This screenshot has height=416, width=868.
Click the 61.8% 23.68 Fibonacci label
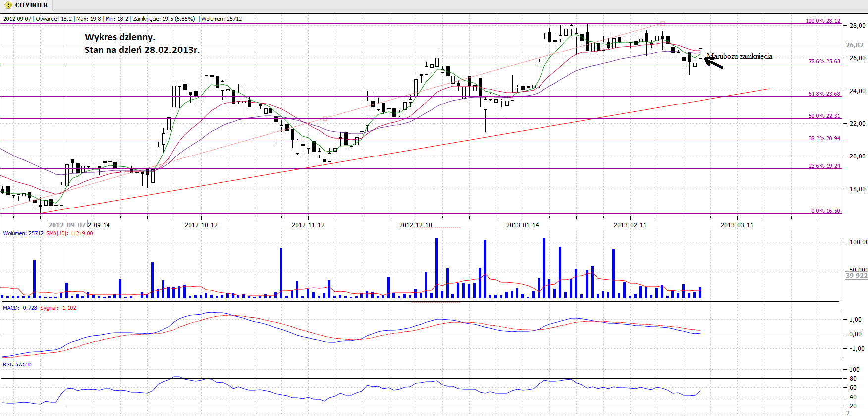[x=824, y=94]
